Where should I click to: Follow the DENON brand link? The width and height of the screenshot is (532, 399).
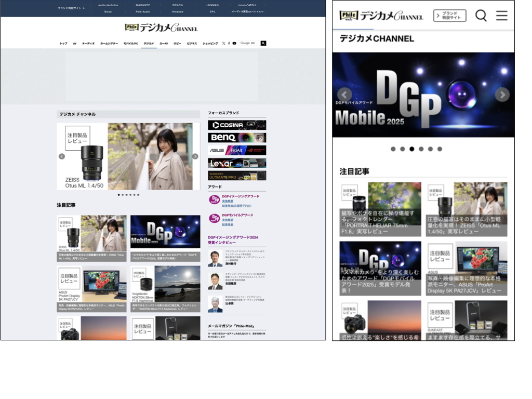178,5
